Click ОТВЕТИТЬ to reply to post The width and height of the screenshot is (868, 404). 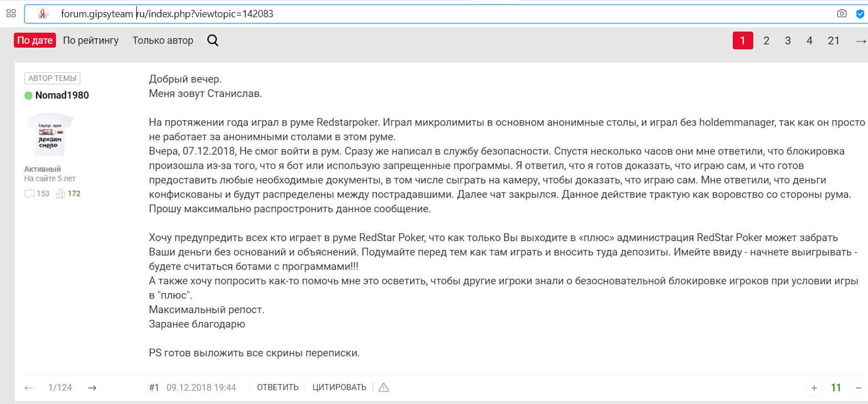click(278, 387)
